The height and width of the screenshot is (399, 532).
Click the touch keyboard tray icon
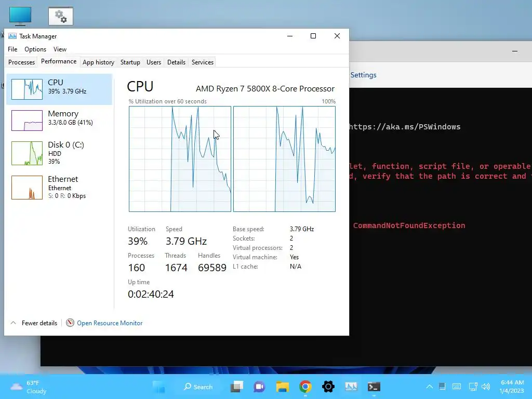coord(457,387)
